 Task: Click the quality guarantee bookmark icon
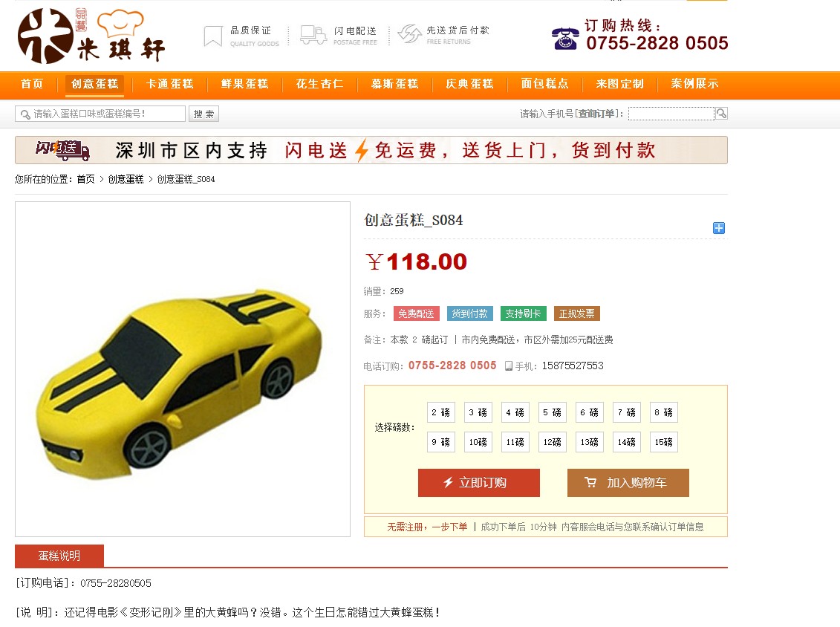(x=213, y=36)
